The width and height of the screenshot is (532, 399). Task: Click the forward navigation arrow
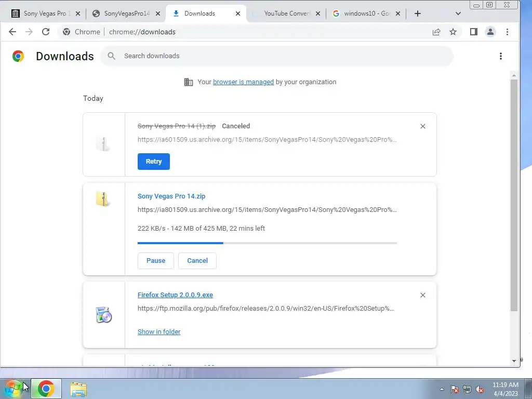pyautogui.click(x=29, y=32)
